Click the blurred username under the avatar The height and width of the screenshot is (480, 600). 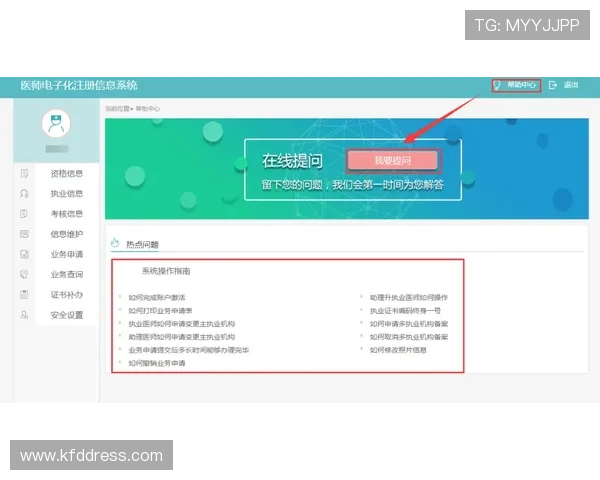coord(57,149)
